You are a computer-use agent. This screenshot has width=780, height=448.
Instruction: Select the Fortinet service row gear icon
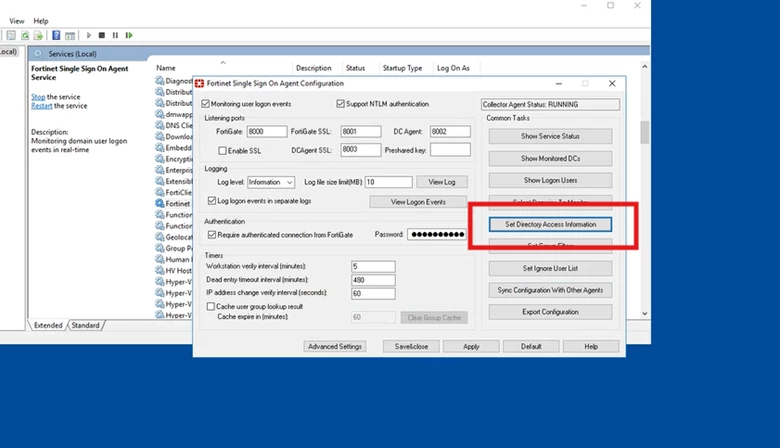click(x=160, y=203)
